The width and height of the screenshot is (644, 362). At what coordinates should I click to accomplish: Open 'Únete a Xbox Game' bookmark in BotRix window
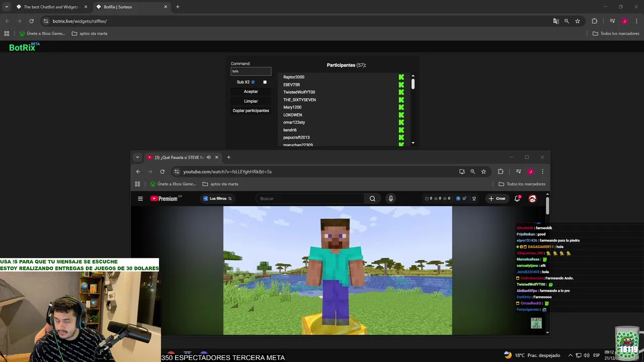(42, 34)
